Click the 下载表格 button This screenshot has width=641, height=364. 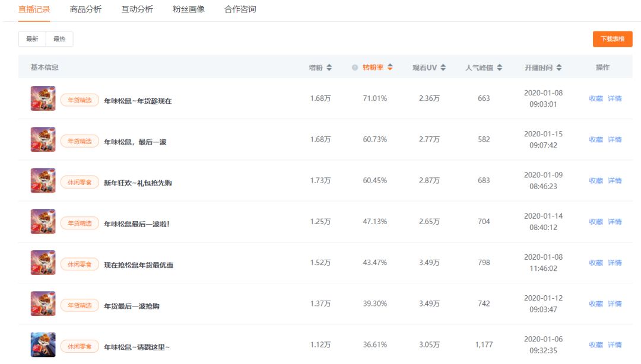pyautogui.click(x=613, y=39)
